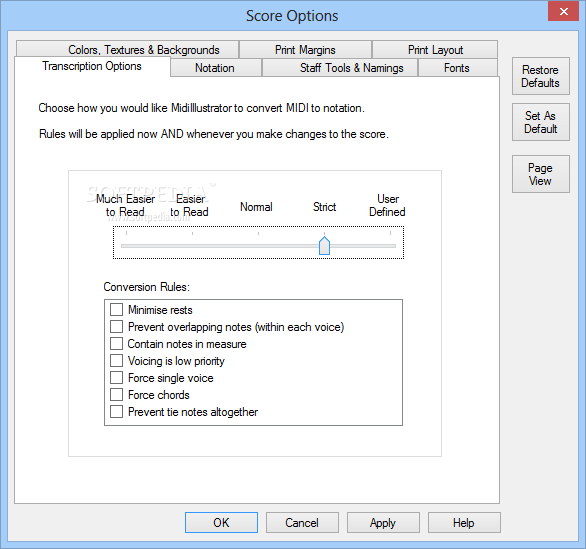Click Set As Default button
Screen dimensions: 586x549
pos(540,122)
